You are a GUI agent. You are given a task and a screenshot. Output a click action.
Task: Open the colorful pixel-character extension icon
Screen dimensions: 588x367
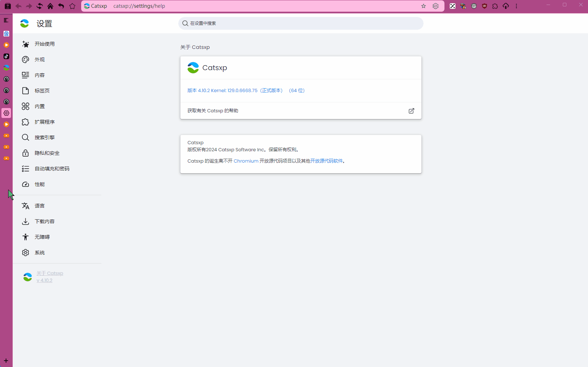[x=463, y=6]
